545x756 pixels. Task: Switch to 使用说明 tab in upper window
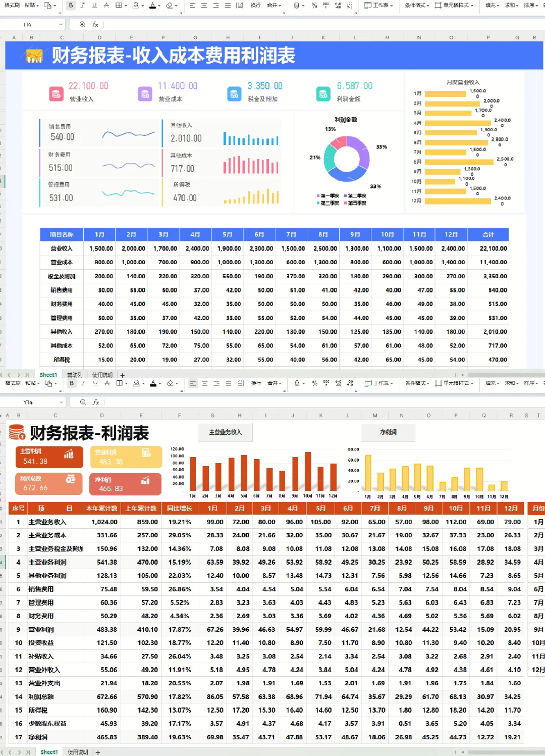pyautogui.click(x=102, y=375)
